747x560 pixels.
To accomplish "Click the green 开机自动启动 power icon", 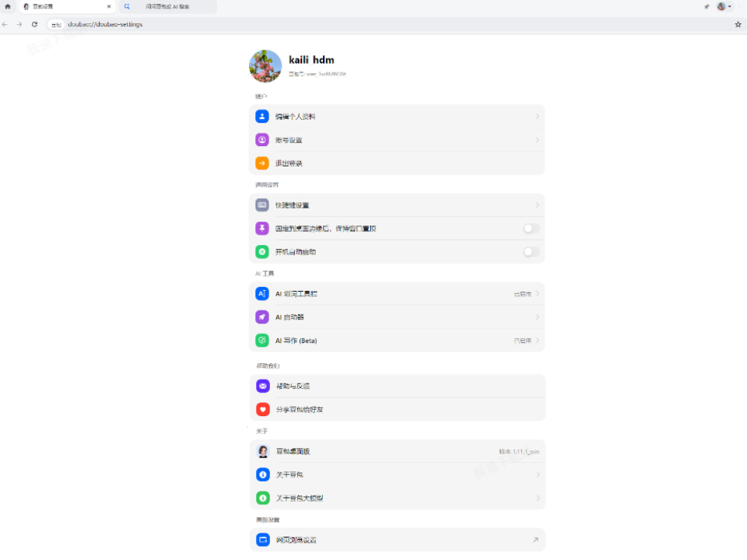I will click(262, 251).
